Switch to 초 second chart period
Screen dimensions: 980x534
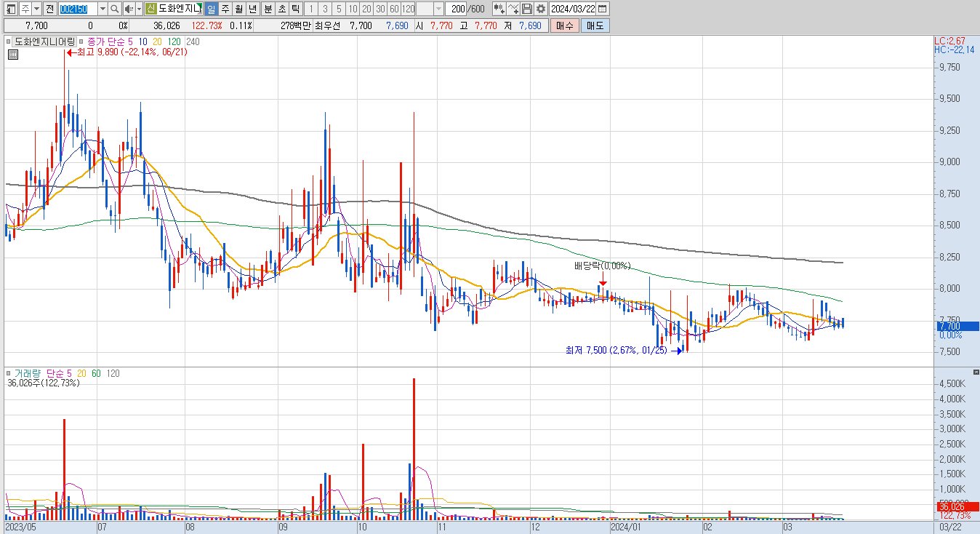281,9
